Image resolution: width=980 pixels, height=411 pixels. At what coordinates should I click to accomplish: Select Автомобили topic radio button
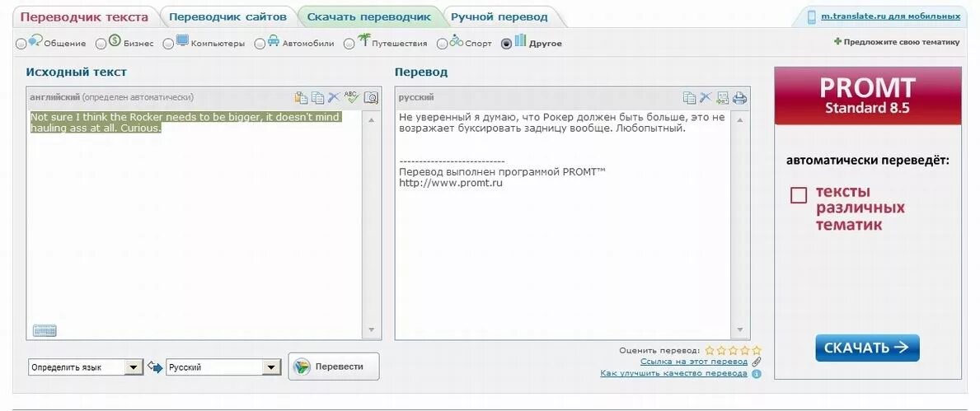(x=260, y=44)
